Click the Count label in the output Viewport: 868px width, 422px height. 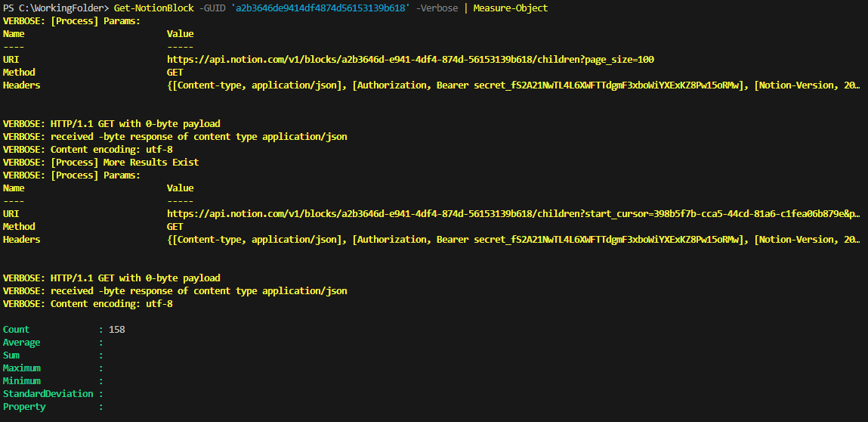16,330
